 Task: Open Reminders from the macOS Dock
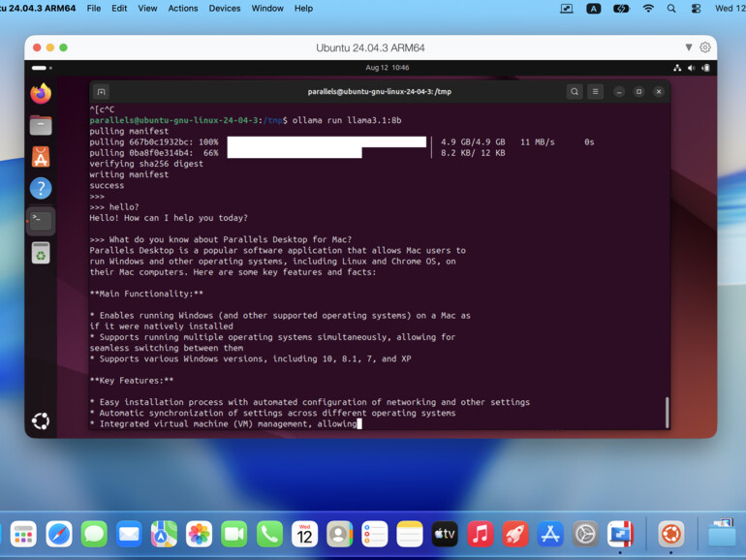(374, 534)
